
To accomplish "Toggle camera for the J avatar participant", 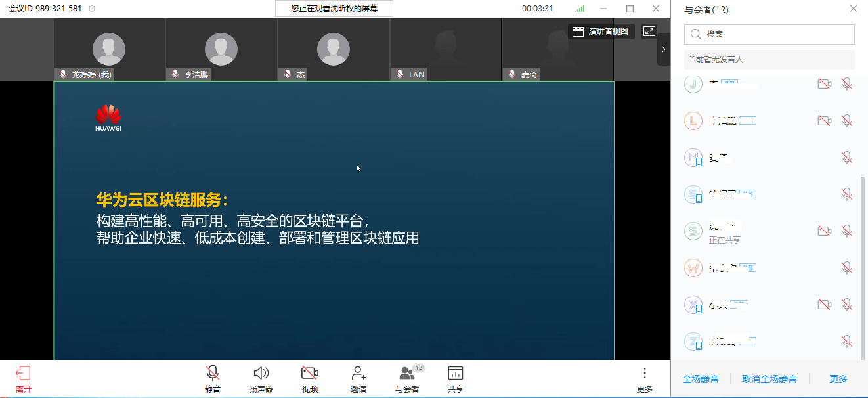I will [x=824, y=84].
